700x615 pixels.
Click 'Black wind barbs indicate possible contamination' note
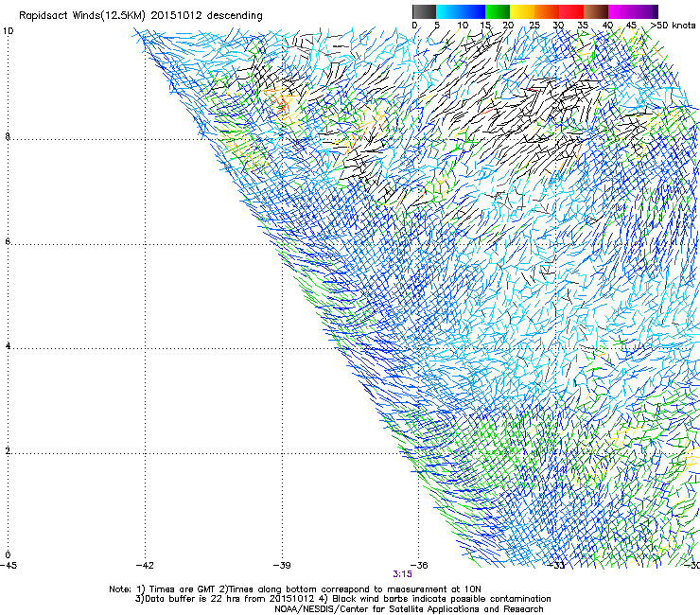point(441,599)
